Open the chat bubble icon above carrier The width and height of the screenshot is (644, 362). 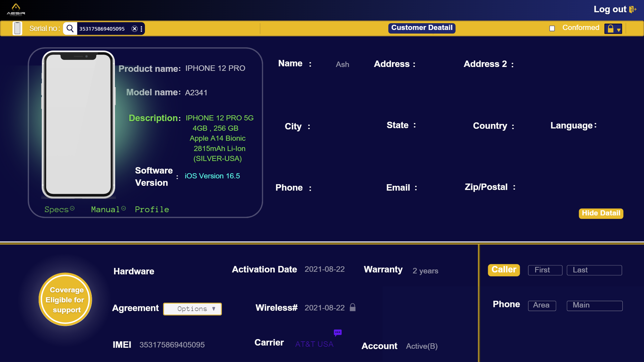click(337, 332)
